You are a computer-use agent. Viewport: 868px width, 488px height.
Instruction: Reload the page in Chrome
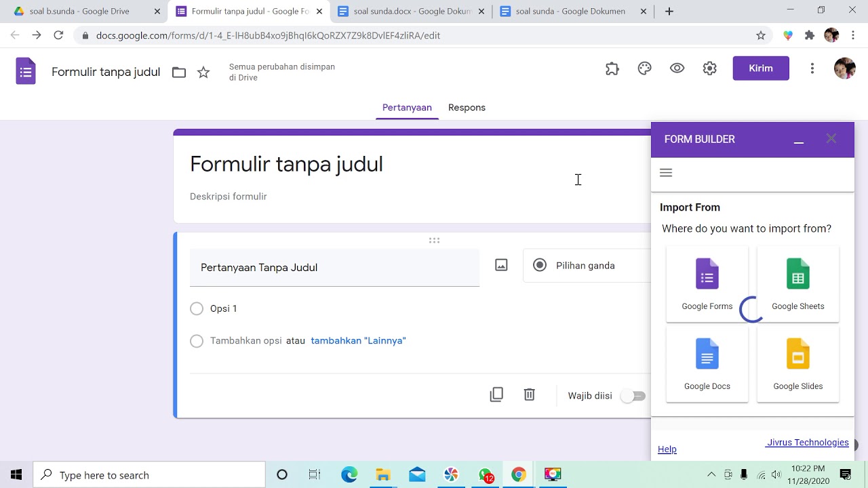(x=58, y=35)
